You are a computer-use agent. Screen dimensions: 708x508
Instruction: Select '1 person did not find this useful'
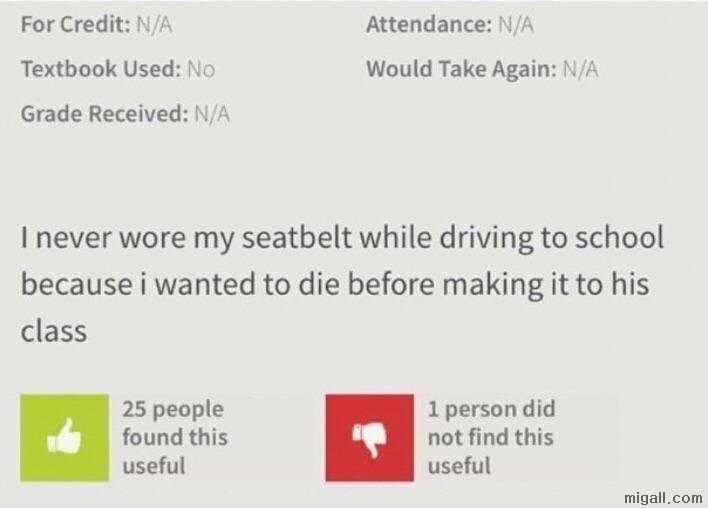pos(491,438)
